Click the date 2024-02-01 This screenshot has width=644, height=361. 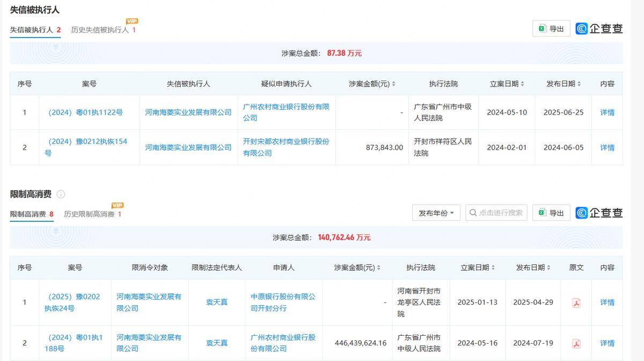507,147
